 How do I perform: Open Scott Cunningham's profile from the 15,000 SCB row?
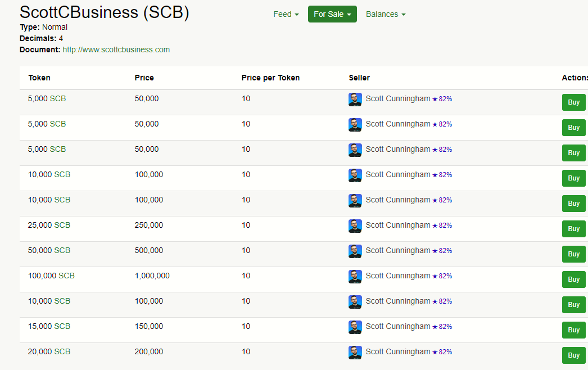point(397,326)
